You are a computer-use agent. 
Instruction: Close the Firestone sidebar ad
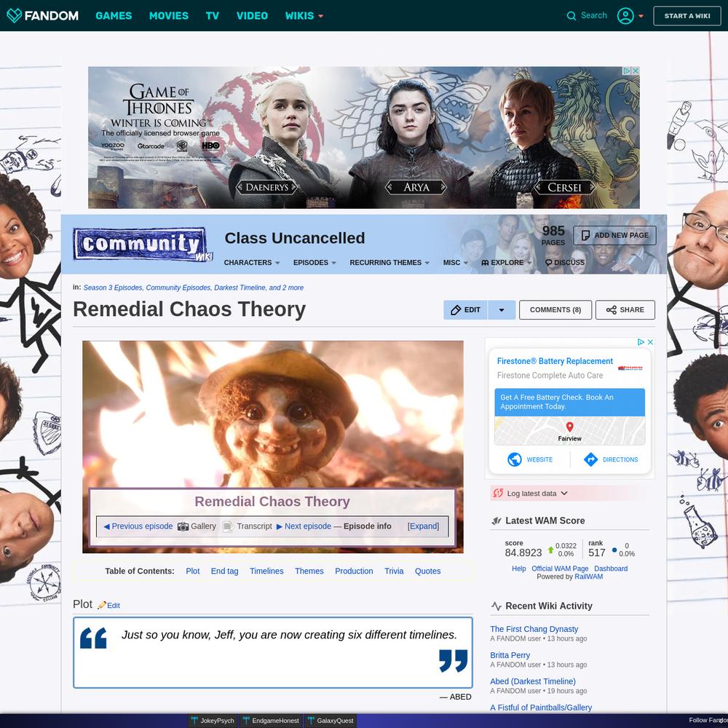point(650,341)
